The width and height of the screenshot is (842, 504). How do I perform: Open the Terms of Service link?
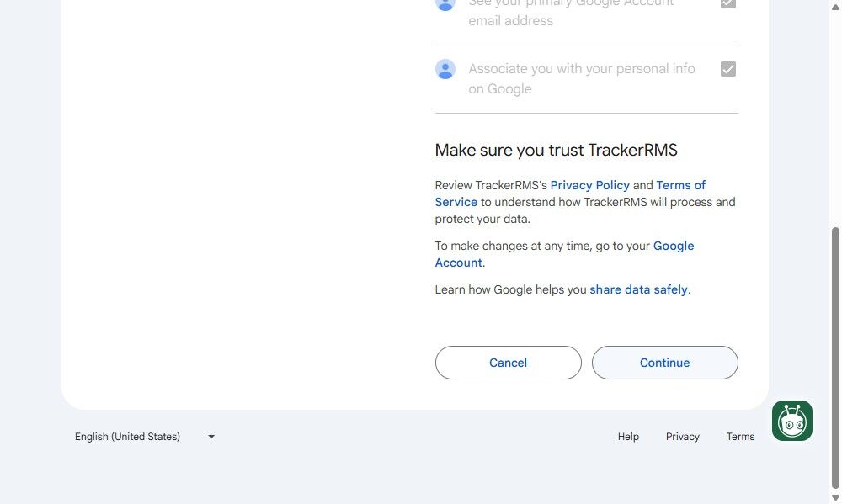[680, 185]
